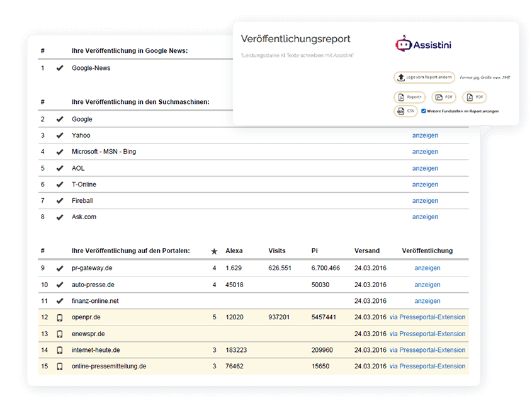Click the checkmark icon beside AOL

coord(60,169)
